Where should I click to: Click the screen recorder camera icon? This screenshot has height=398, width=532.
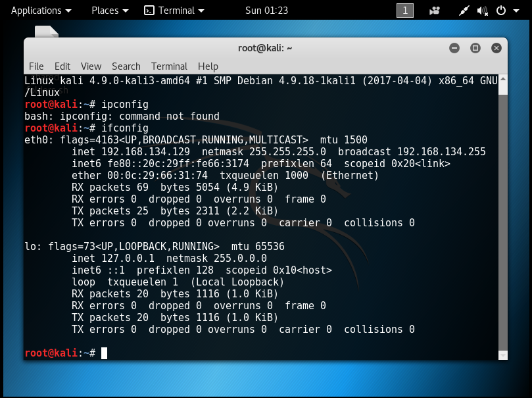[434, 11]
